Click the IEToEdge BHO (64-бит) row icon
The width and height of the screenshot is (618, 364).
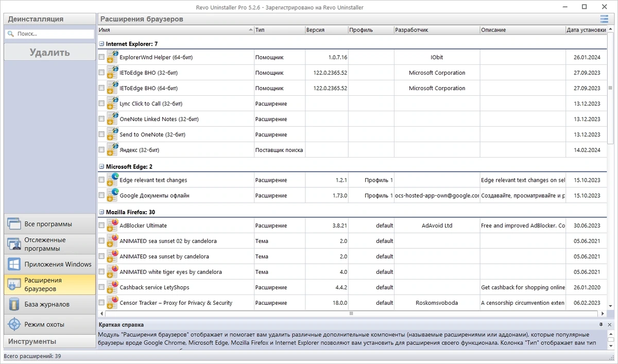pos(113,88)
